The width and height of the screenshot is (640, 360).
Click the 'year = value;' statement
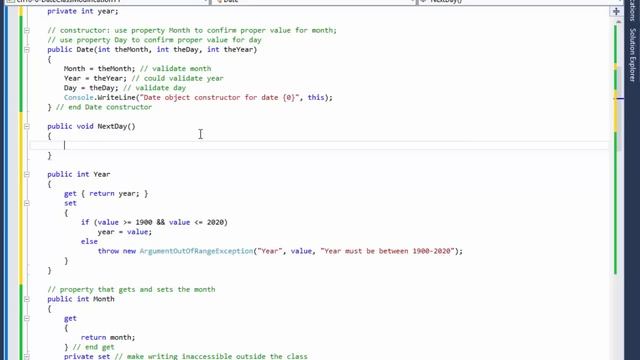124,232
